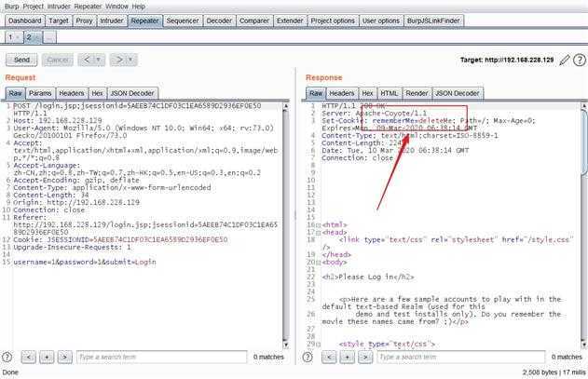Switch to the Comparer tab
Viewport: 588px width, 379px height.
click(x=254, y=21)
